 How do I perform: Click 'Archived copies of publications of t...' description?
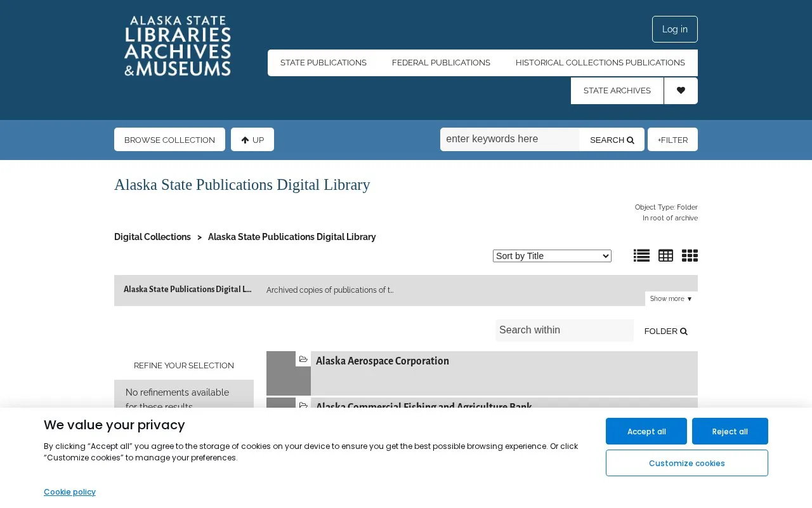330,290
